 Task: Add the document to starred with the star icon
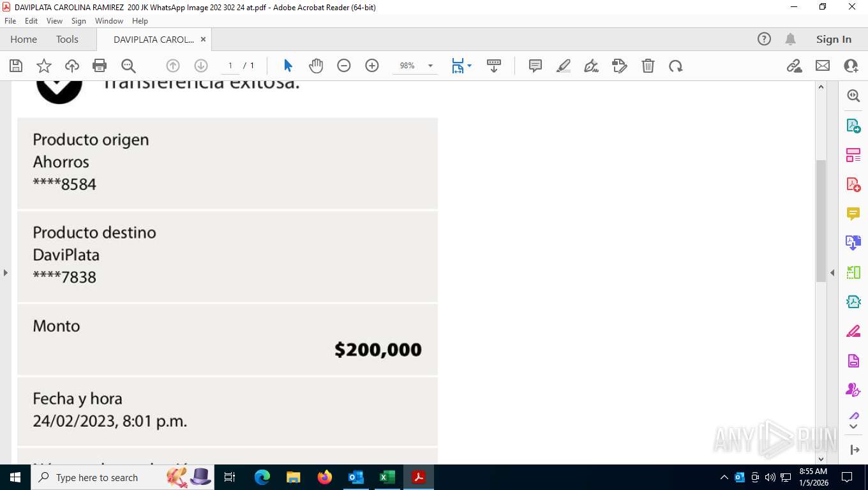(44, 66)
